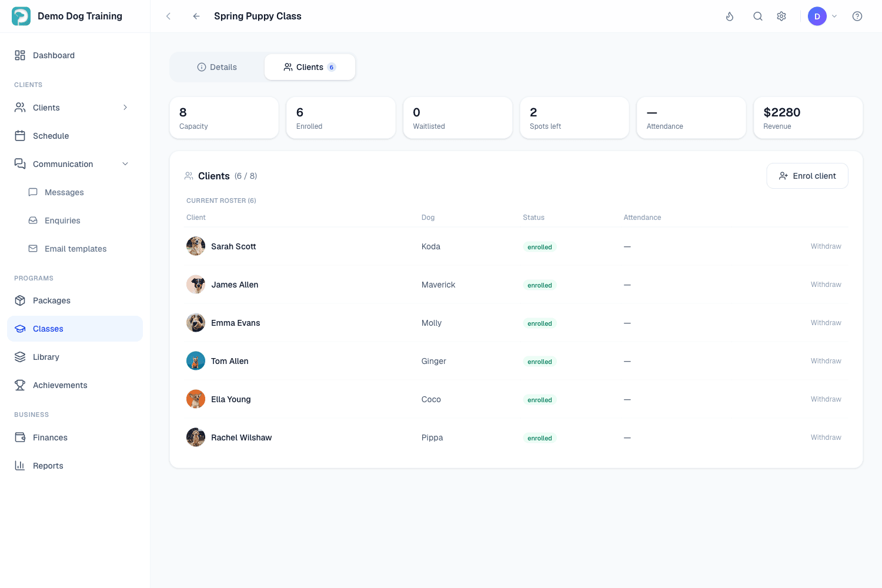Click the flame icon in top bar
The height and width of the screenshot is (588, 882).
730,16
